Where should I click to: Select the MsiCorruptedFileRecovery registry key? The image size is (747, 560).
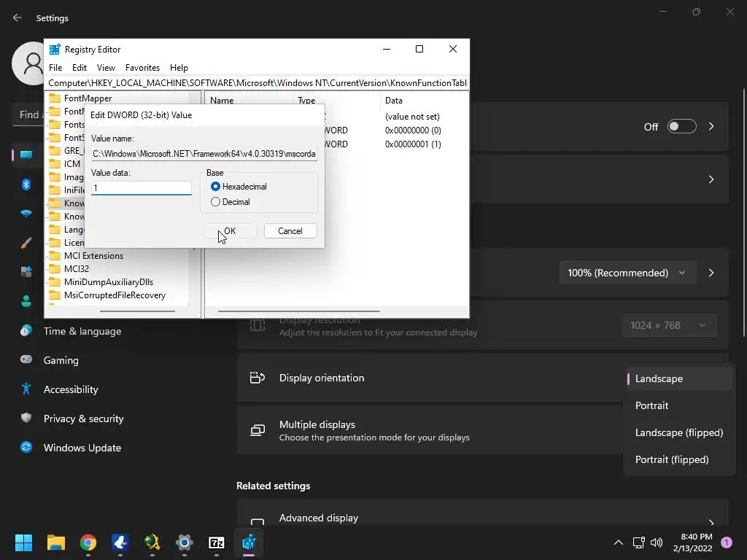point(115,295)
